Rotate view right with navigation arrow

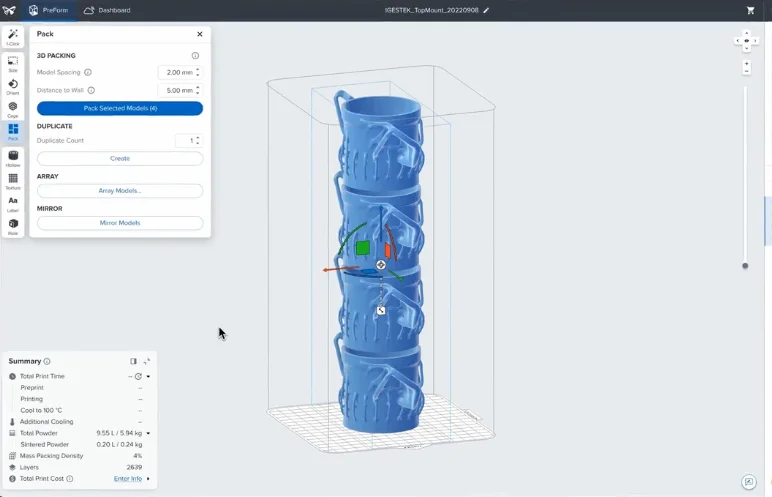[755, 41]
